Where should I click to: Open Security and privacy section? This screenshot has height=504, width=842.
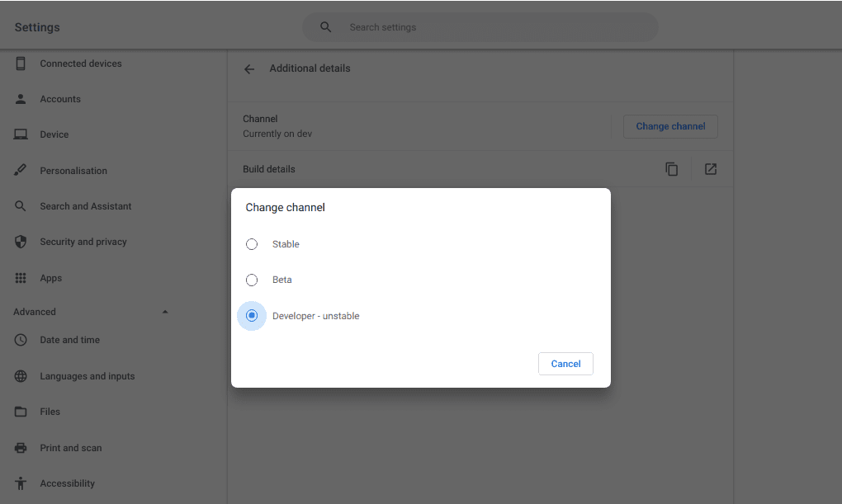coord(83,242)
